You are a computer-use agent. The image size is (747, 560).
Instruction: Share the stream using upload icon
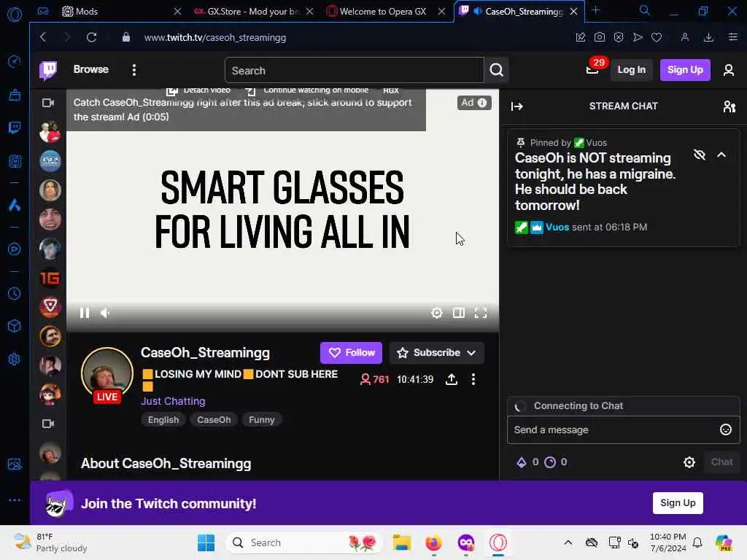(x=451, y=379)
